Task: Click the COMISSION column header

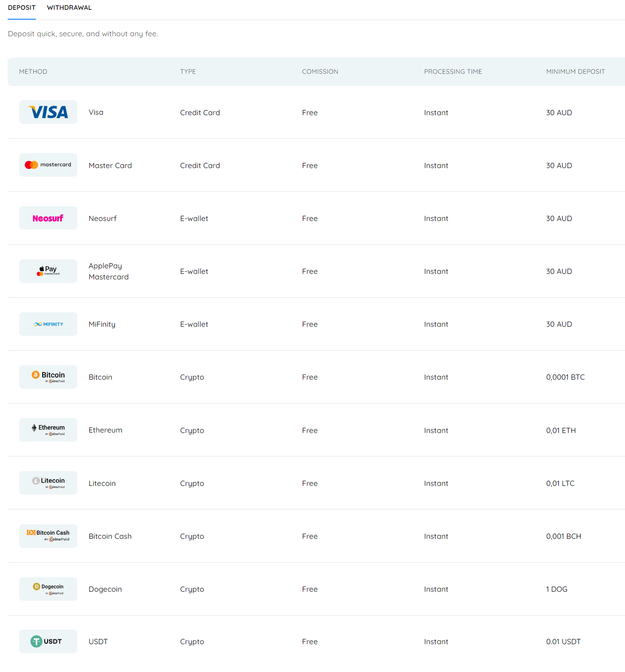Action: tap(320, 72)
